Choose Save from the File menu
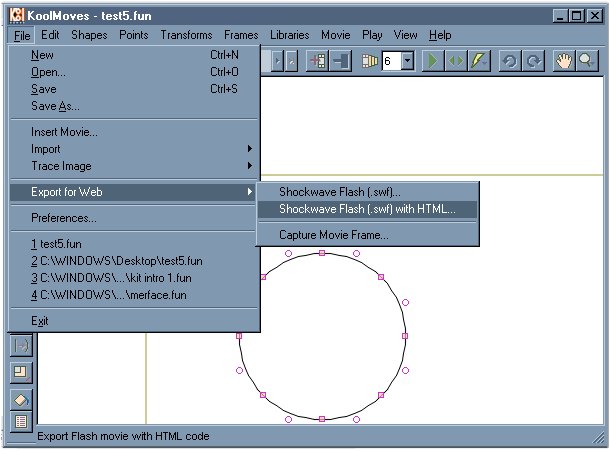The image size is (610, 450). coord(134,89)
